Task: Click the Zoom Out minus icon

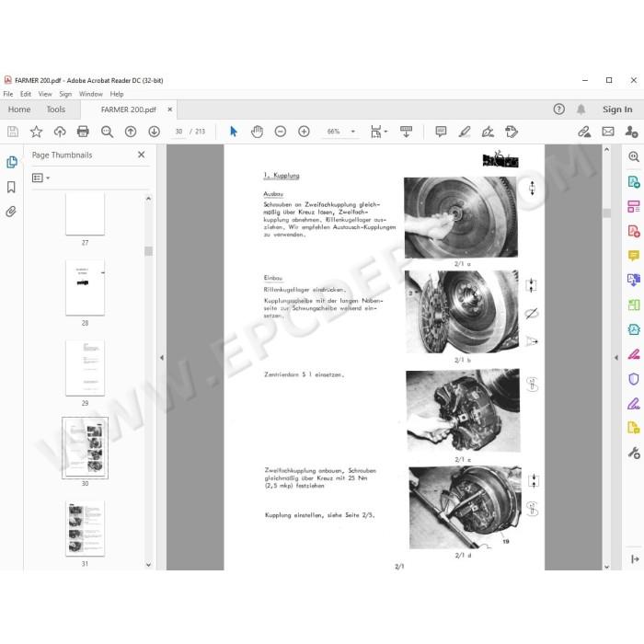Action: [x=280, y=132]
